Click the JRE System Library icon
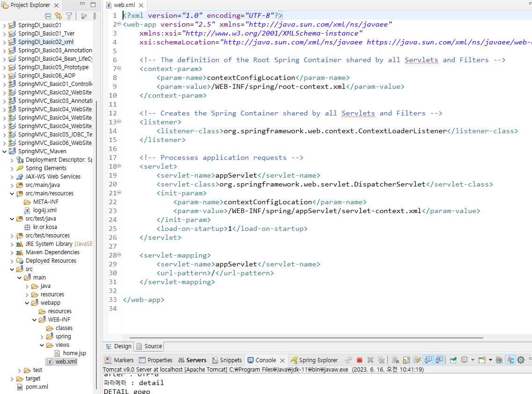 coord(20,244)
